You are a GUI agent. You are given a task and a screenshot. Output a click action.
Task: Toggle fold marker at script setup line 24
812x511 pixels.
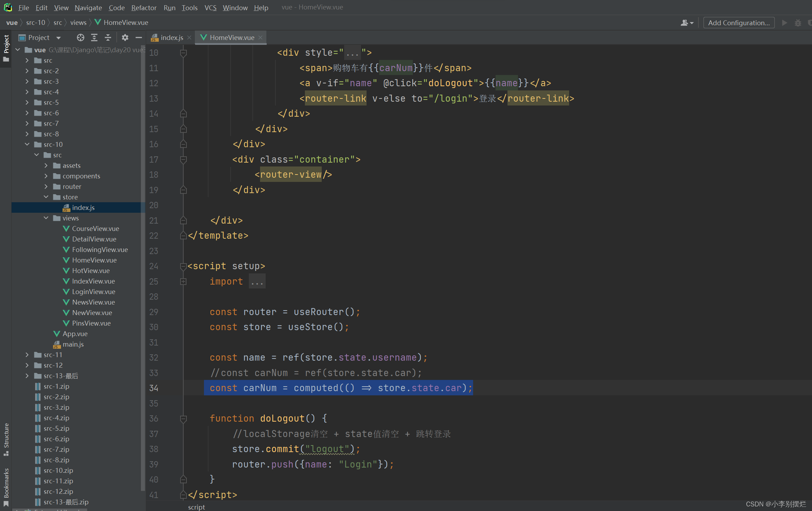pos(183,266)
